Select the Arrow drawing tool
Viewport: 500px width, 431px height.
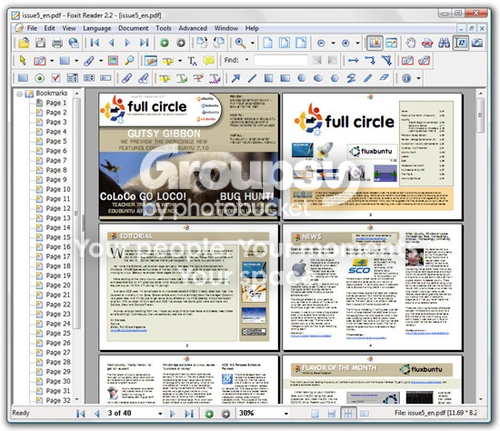pyautogui.click(x=236, y=78)
